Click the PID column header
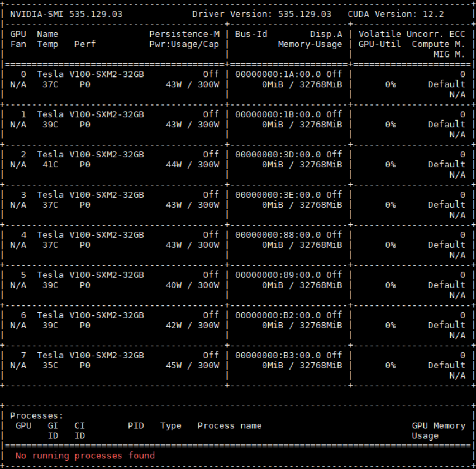The image size is (476, 469). [136, 425]
